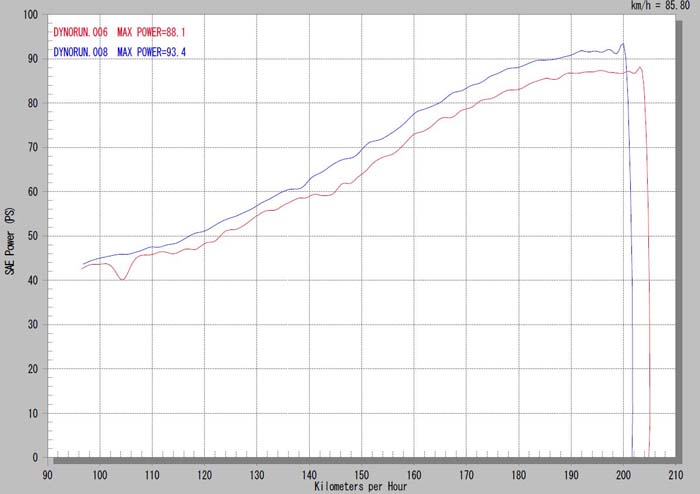Click the 100 label on the vertical axis
This screenshot has height=494, width=700.
pos(30,15)
